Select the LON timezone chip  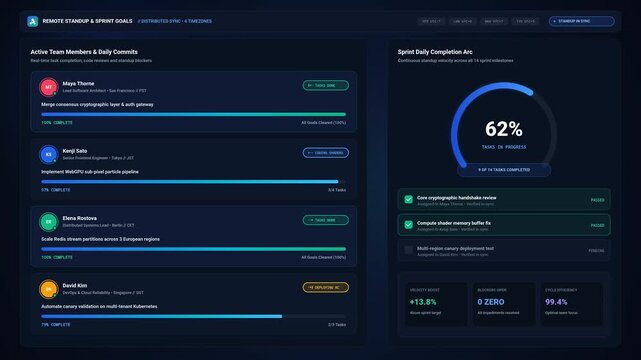[x=463, y=21]
